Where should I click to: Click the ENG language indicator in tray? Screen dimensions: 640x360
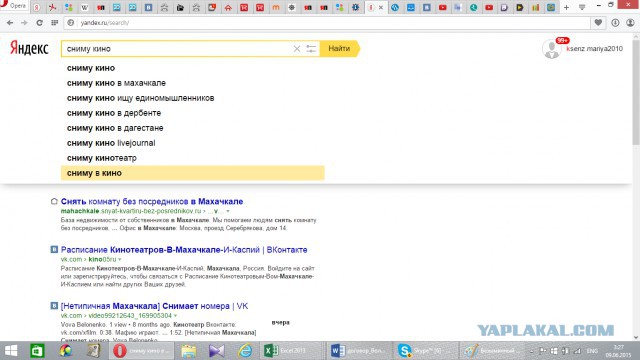pos(592,351)
